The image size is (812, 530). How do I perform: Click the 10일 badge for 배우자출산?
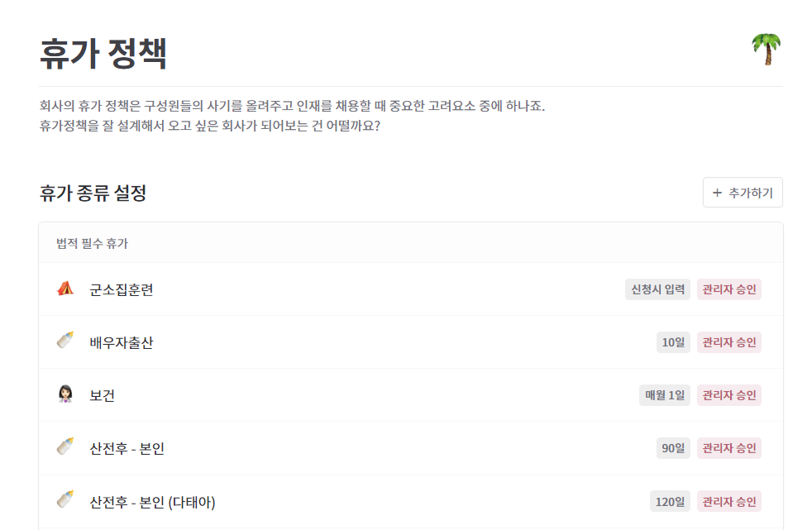point(673,342)
